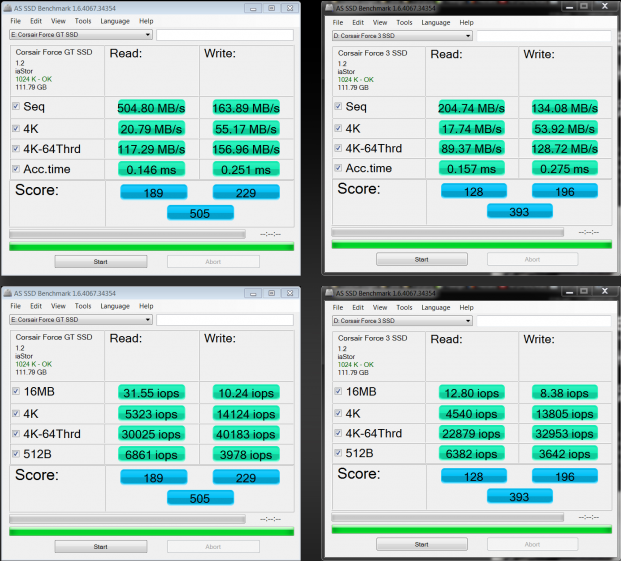621x561 pixels.
Task: Open Language menu in Force 3 MB/s window
Action: click(435, 22)
